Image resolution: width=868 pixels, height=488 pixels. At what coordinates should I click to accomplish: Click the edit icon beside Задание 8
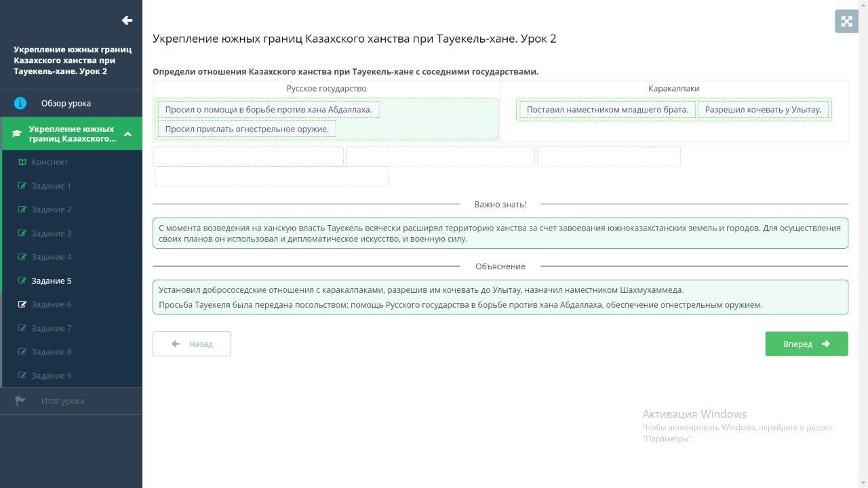tap(22, 352)
